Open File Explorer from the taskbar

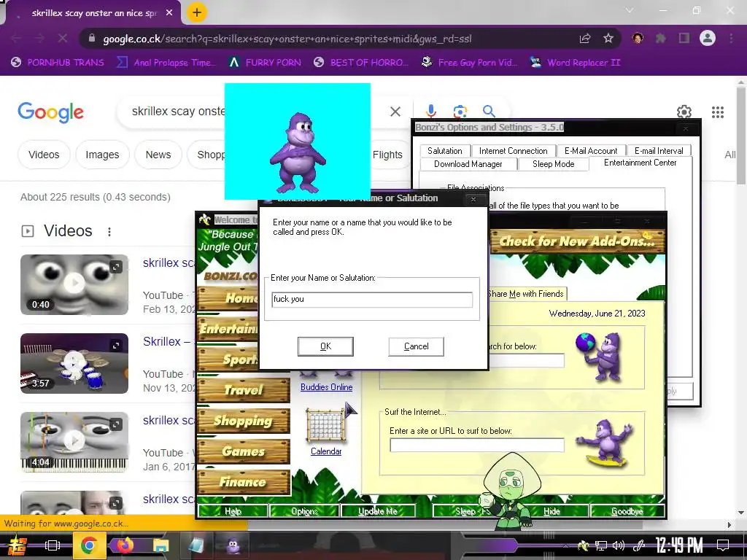(161, 545)
